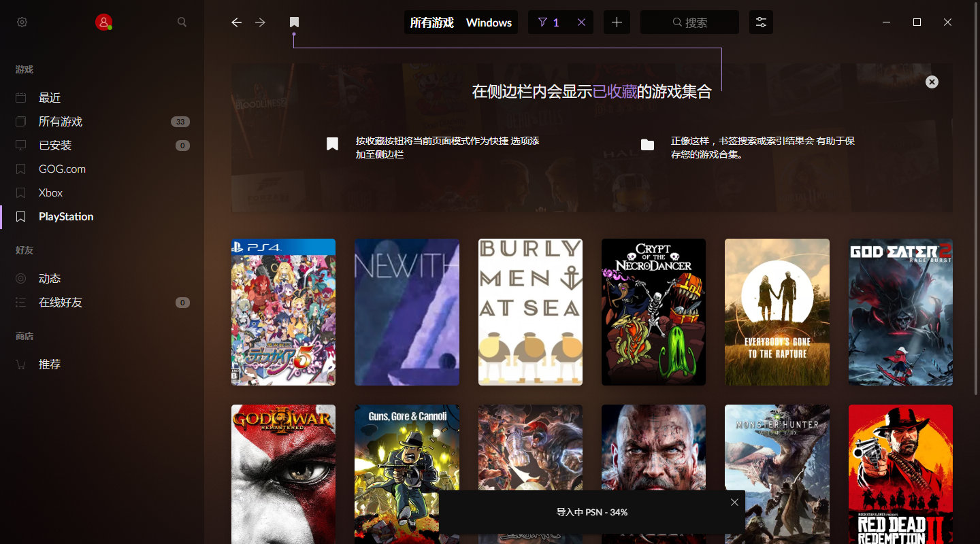The height and width of the screenshot is (544, 980).
Task: Click the forward navigation arrow
Action: [x=259, y=22]
